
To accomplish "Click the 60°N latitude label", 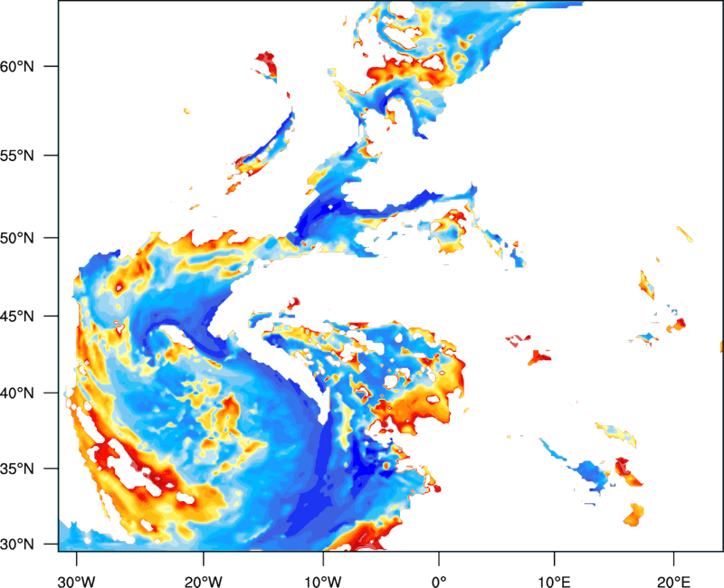I will (17, 66).
